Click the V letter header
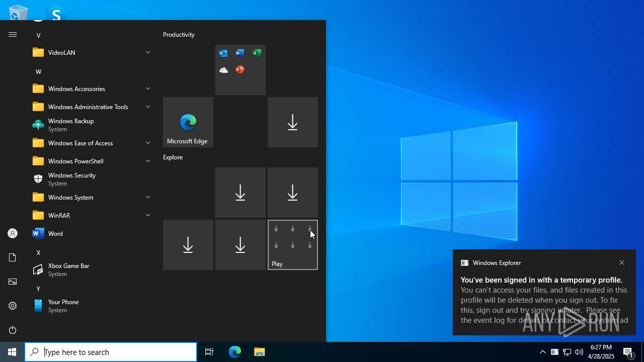Screen dimensions: 644x362 click(38, 35)
